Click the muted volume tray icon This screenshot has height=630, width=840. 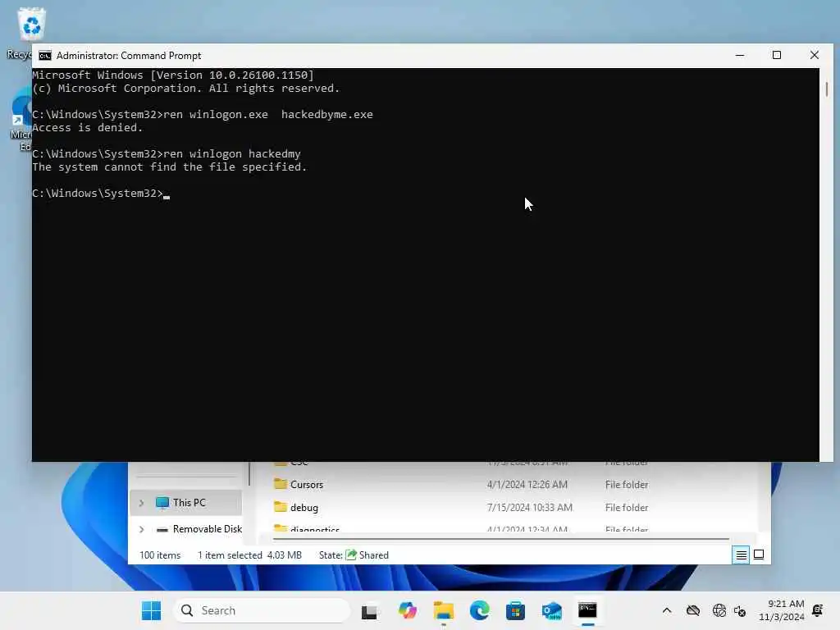740,610
